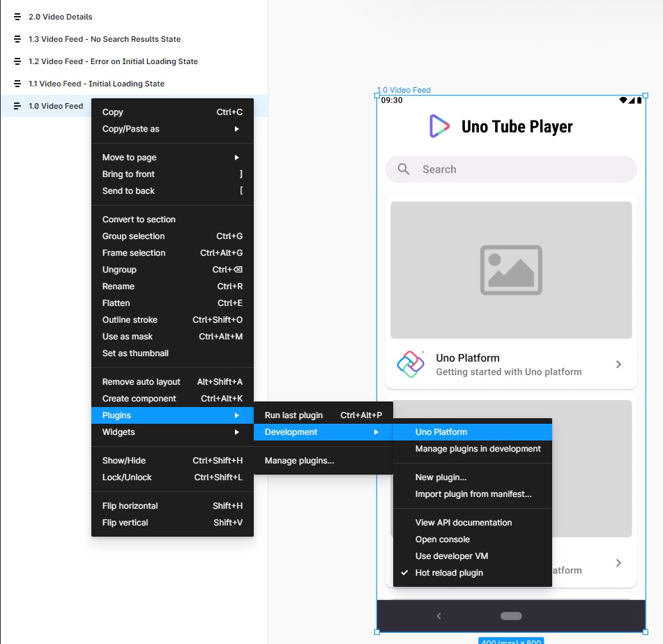Click the battery icon in the status bar
Viewport: 663px width, 644px height.
click(x=639, y=100)
